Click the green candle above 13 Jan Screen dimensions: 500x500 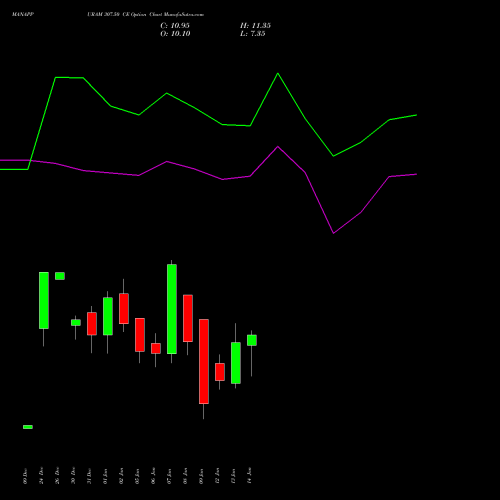(x=236, y=363)
